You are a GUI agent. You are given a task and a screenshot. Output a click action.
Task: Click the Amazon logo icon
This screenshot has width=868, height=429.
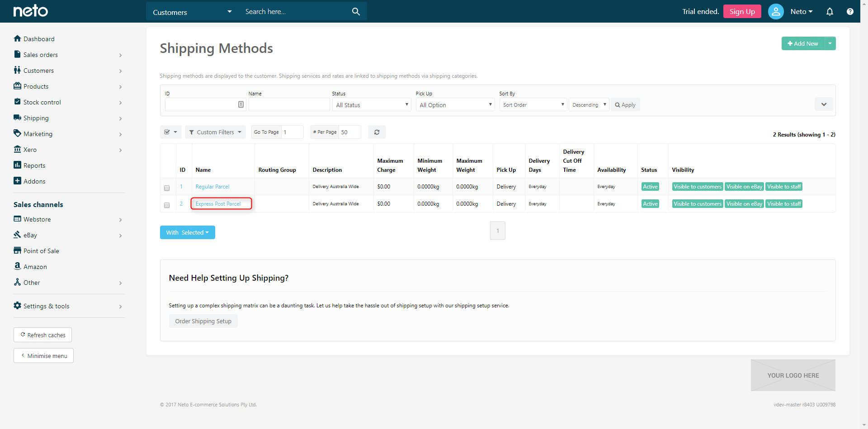pos(17,266)
